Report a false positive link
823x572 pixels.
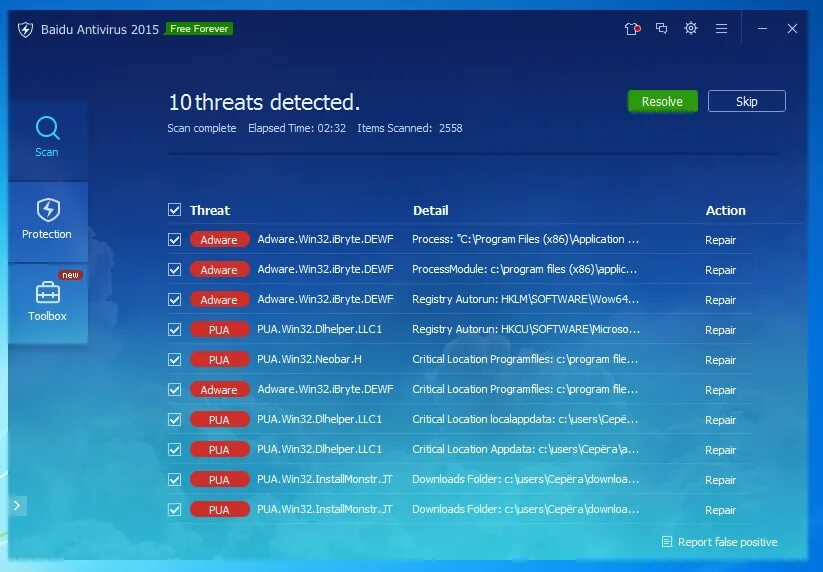pyautogui.click(x=727, y=542)
